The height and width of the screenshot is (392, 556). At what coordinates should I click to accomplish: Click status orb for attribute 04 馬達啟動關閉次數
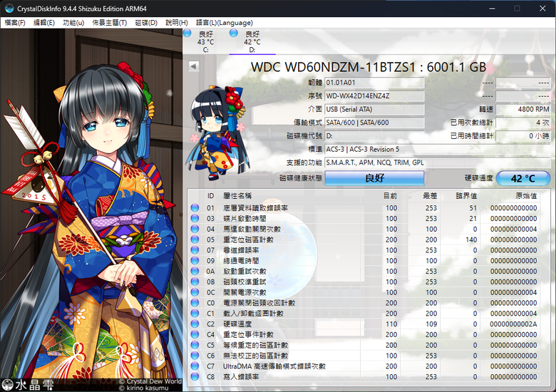coord(195,229)
